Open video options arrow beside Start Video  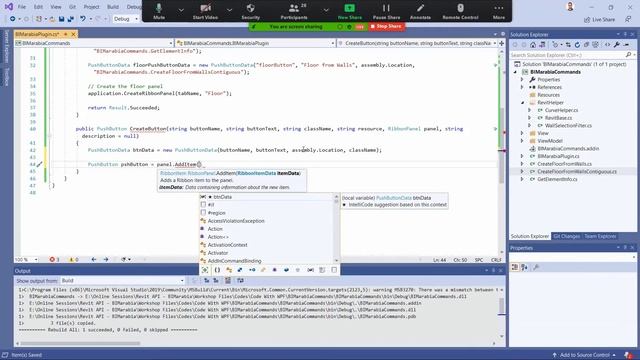pyautogui.click(x=229, y=9)
